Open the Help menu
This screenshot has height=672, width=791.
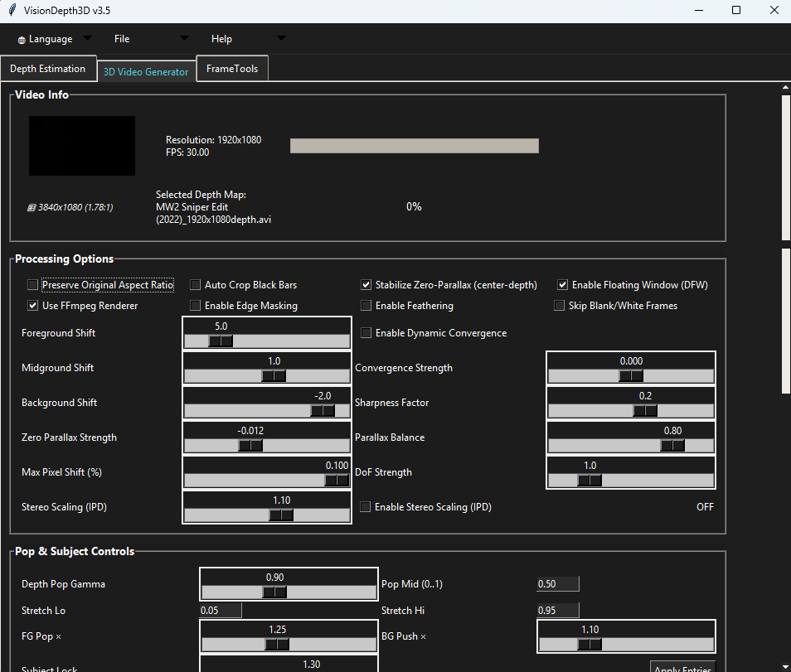tap(221, 39)
